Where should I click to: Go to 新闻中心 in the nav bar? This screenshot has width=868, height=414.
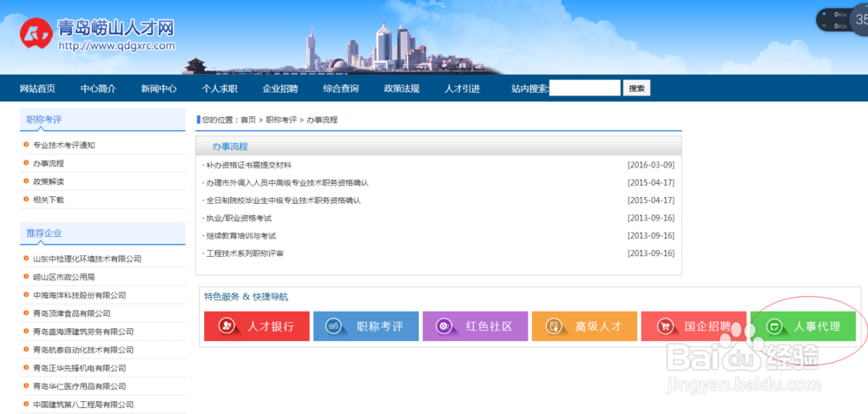159,89
